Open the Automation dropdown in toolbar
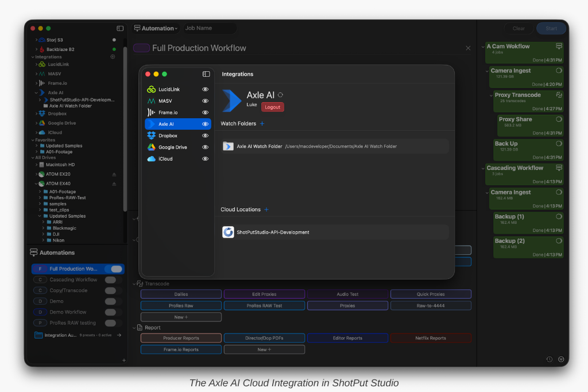This screenshot has width=588, height=392. click(156, 28)
